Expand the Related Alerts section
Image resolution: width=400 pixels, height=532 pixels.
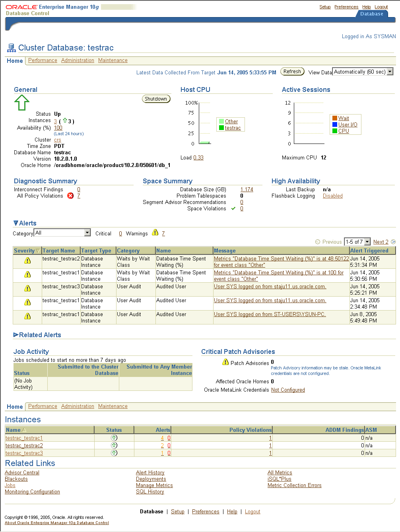pos(16,335)
